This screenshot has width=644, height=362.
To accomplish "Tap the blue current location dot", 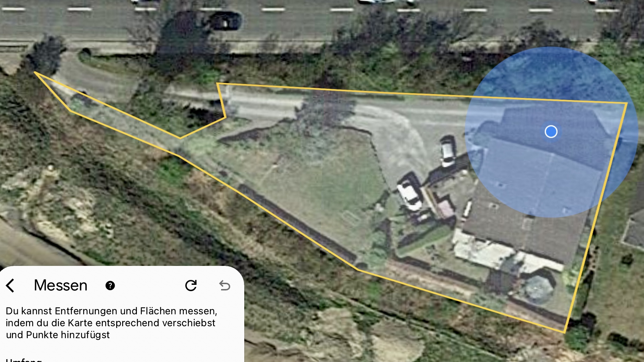I will pos(551,132).
